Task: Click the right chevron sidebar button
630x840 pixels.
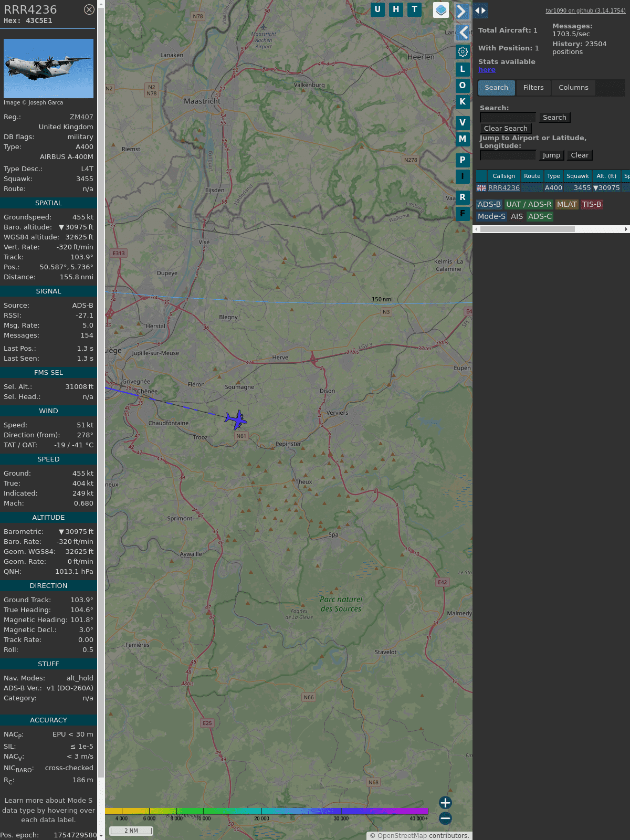Action: pyautogui.click(x=462, y=11)
